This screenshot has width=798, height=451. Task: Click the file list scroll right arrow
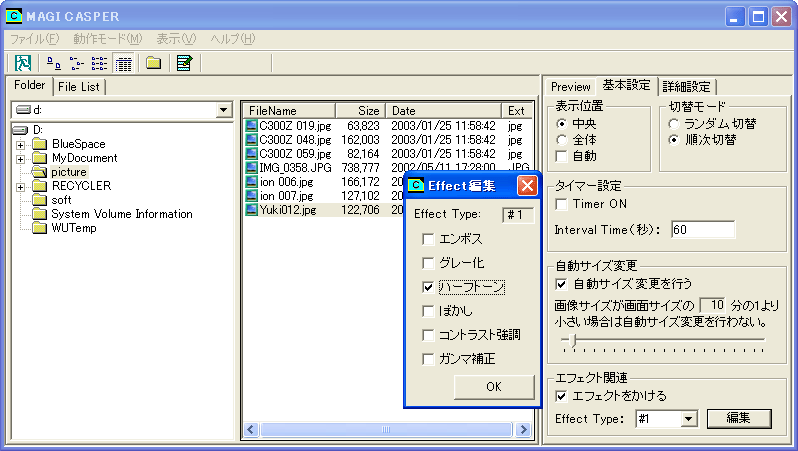[523, 430]
